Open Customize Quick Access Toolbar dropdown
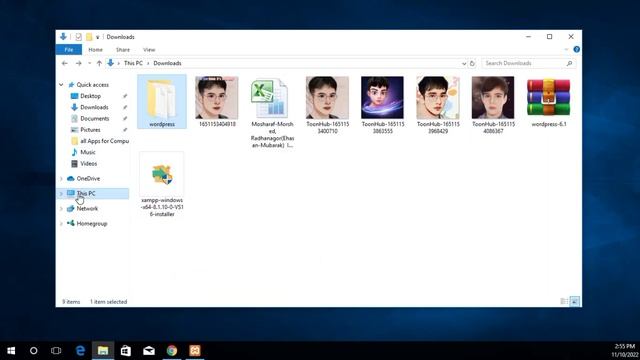Viewport: 640px width, 360px height. [98, 37]
